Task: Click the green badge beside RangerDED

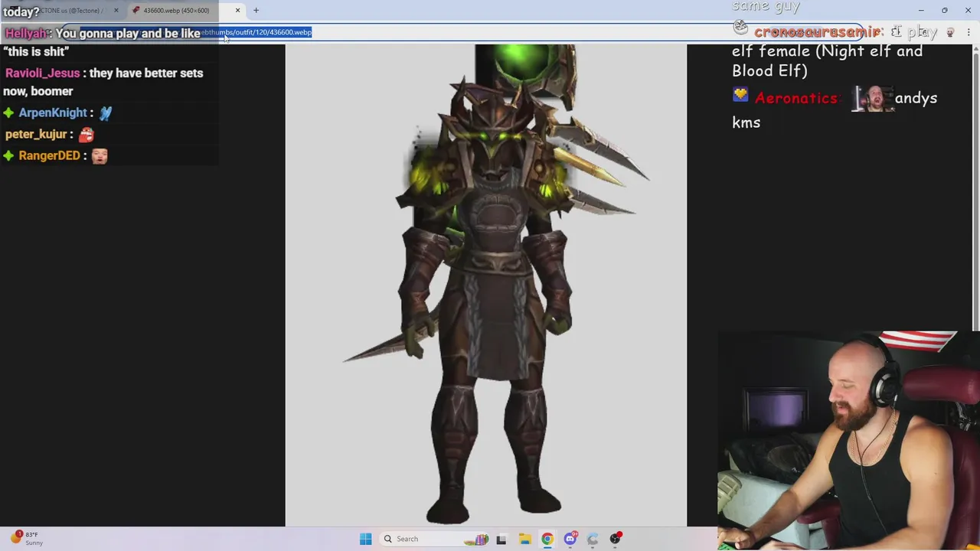Action: pyautogui.click(x=8, y=155)
